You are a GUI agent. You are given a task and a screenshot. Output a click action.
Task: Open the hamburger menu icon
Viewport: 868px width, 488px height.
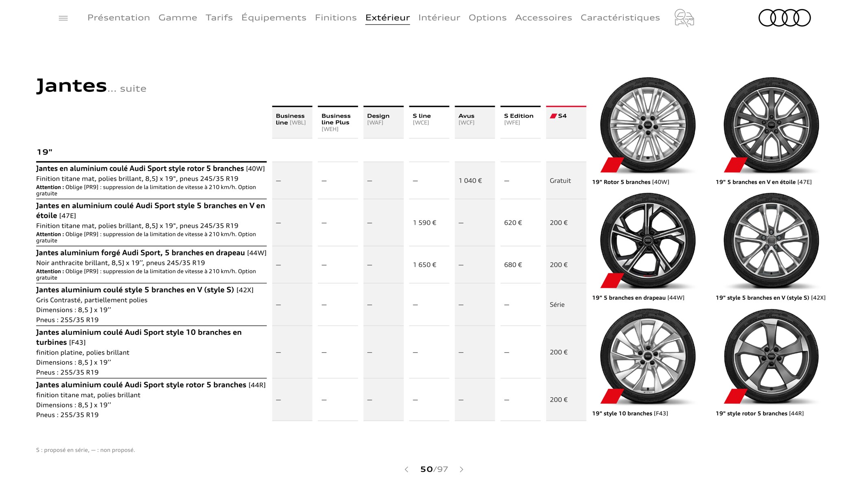click(x=63, y=18)
